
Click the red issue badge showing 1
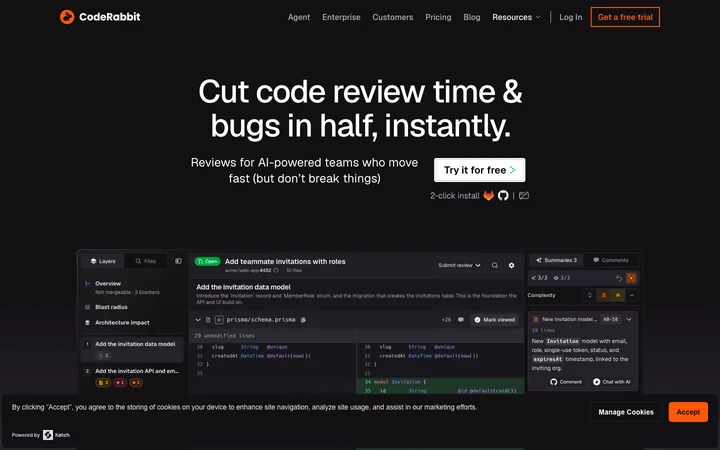[120, 382]
